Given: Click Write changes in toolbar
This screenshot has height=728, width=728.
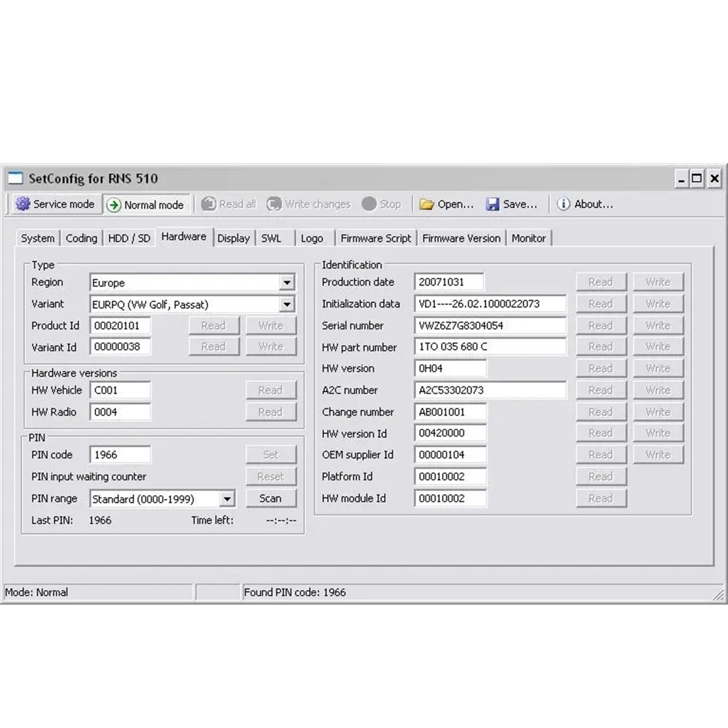Looking at the screenshot, I should pos(309,204).
